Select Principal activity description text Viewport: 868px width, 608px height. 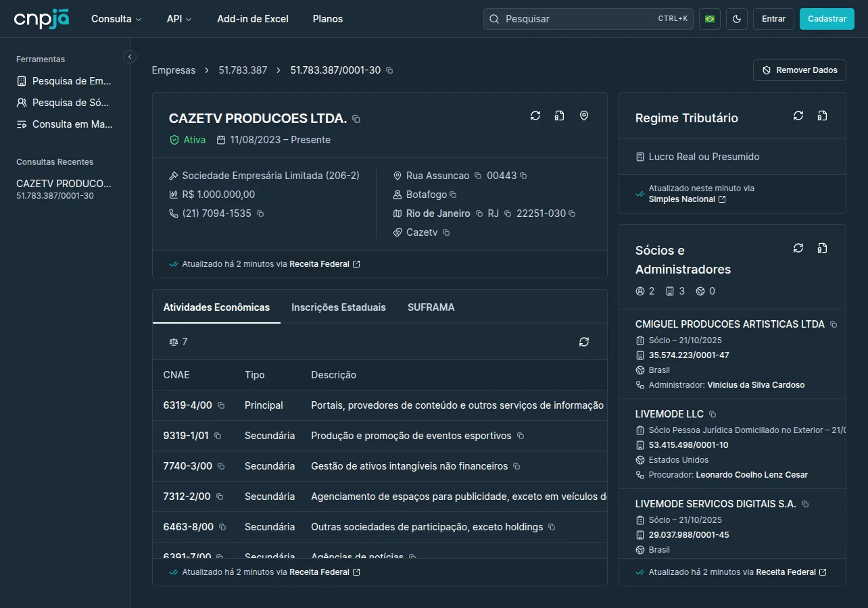point(458,405)
